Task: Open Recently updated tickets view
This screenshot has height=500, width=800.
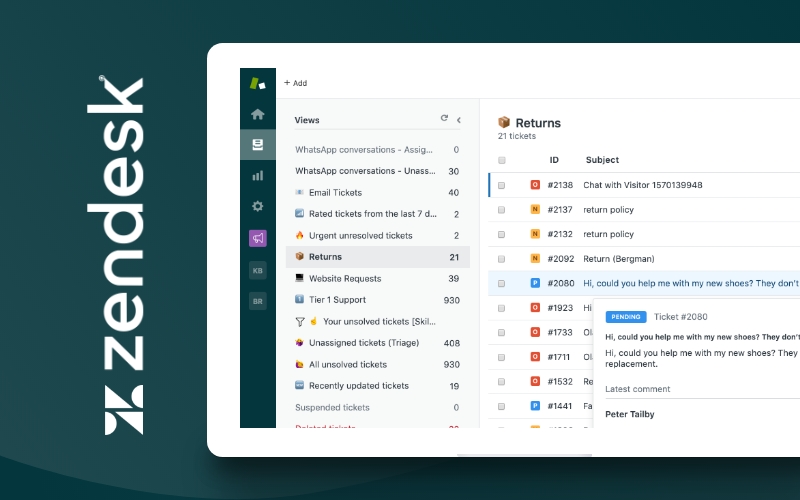Action: click(x=377, y=386)
